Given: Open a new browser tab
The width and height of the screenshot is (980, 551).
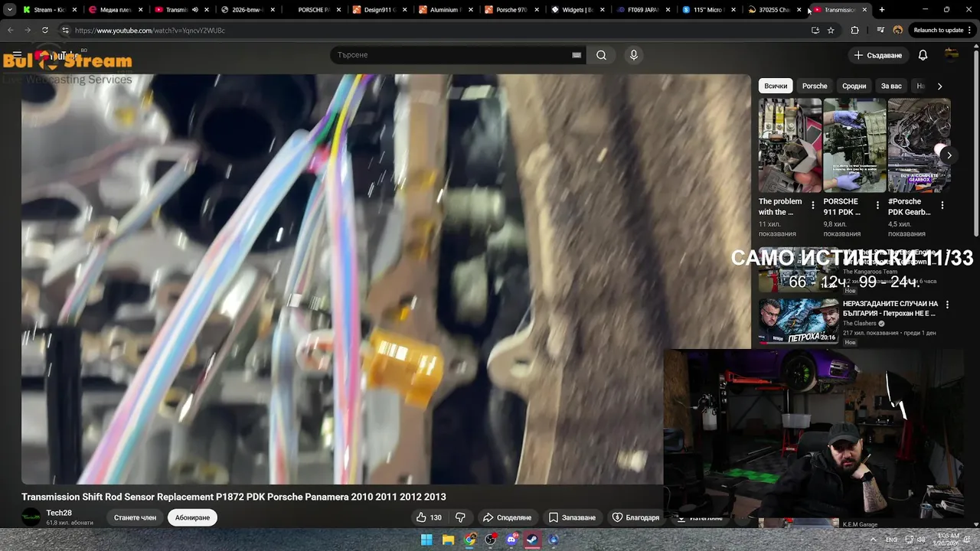Looking at the screenshot, I should (x=882, y=10).
